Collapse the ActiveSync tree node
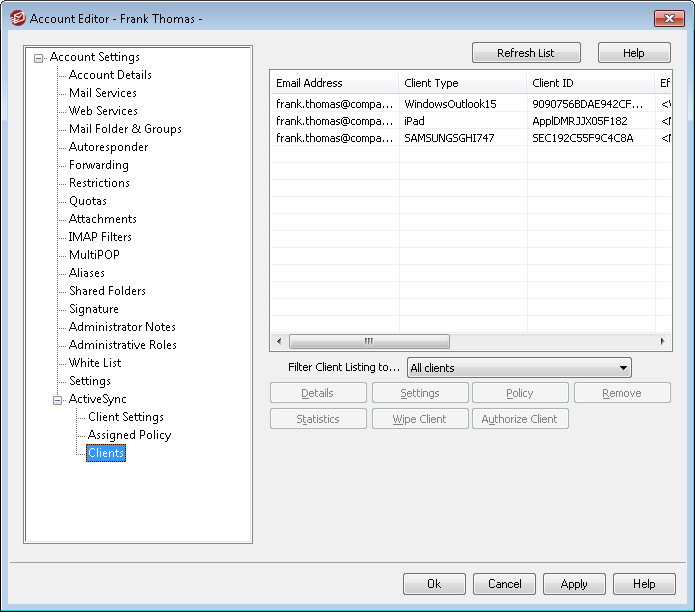This screenshot has height=612, width=695. pos(58,400)
